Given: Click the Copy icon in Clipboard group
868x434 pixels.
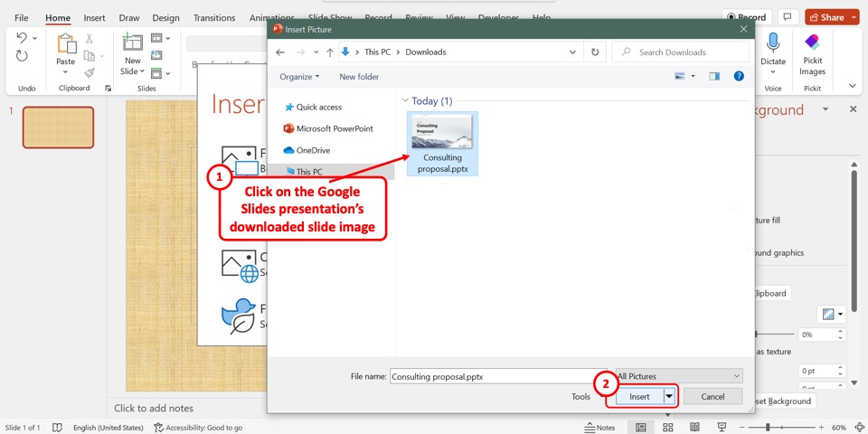Looking at the screenshot, I should (x=89, y=55).
